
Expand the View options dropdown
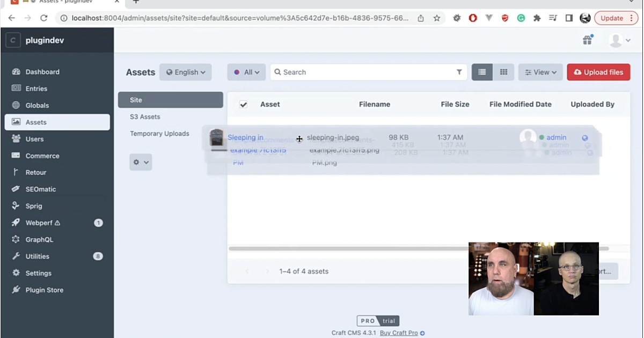tap(540, 72)
